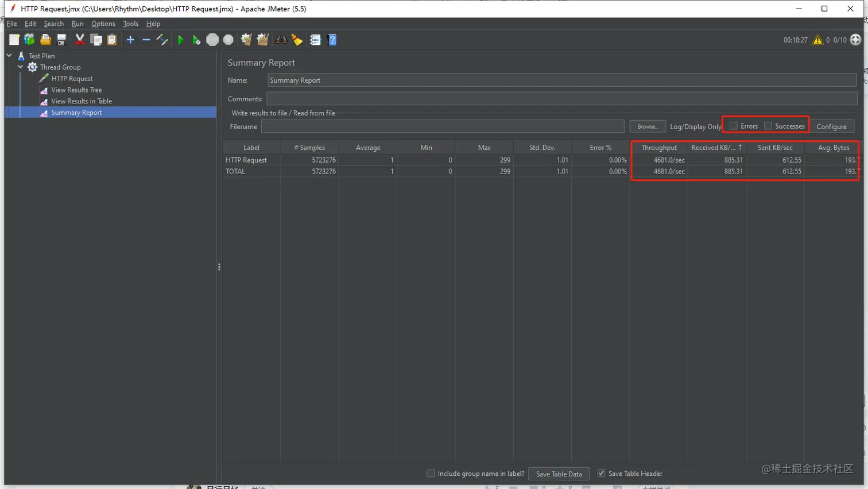Click the remote engines globe icon
This screenshot has width=868, height=489.
(x=855, y=40)
